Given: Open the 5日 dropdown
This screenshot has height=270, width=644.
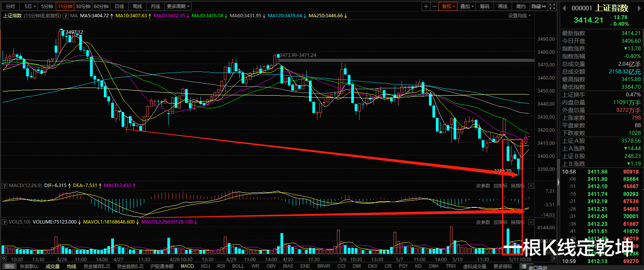Looking at the screenshot, I should coord(30,7).
